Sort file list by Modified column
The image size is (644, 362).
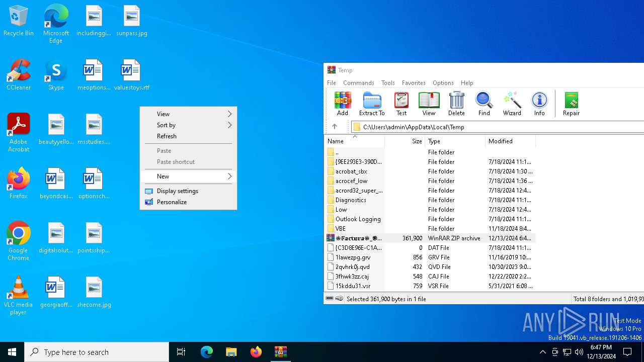tap(511, 141)
